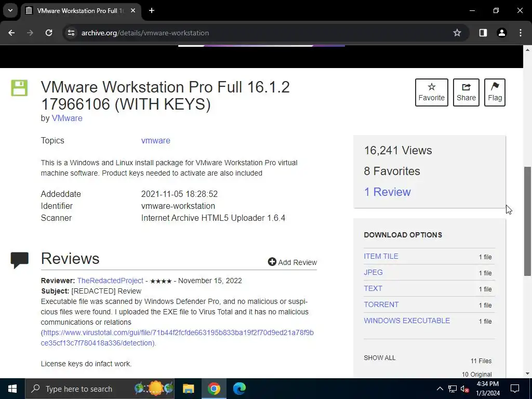Open File Explorer from taskbar
Viewport: 532px width, 399px height.
[x=188, y=389]
